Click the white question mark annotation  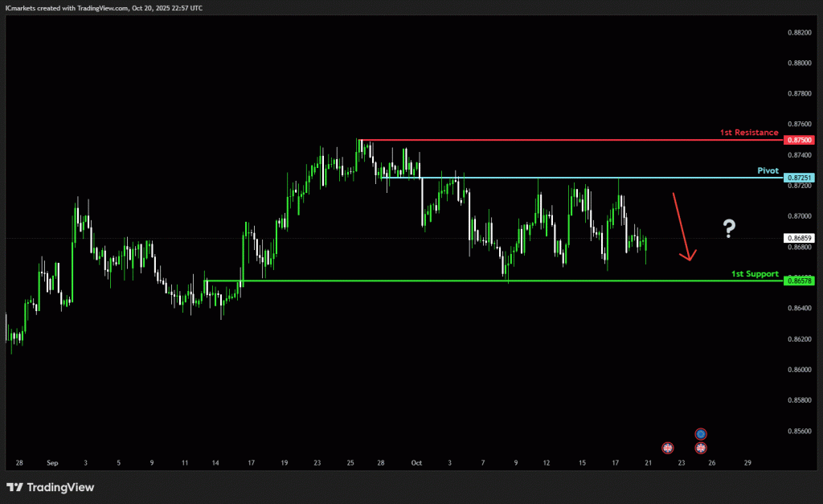[x=729, y=229]
